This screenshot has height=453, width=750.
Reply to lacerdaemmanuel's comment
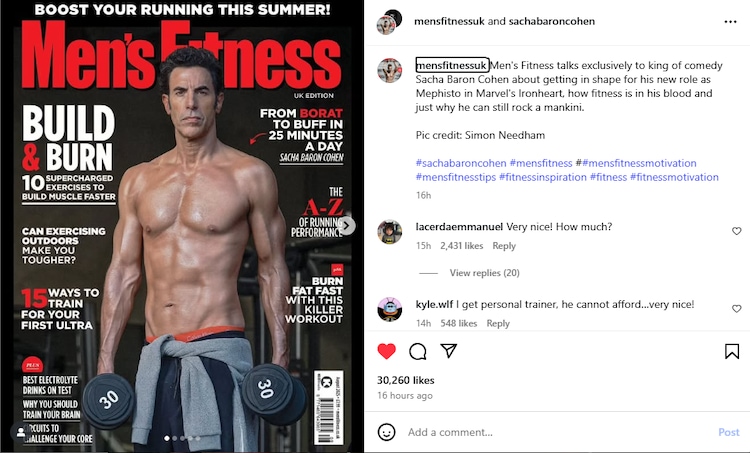point(504,246)
